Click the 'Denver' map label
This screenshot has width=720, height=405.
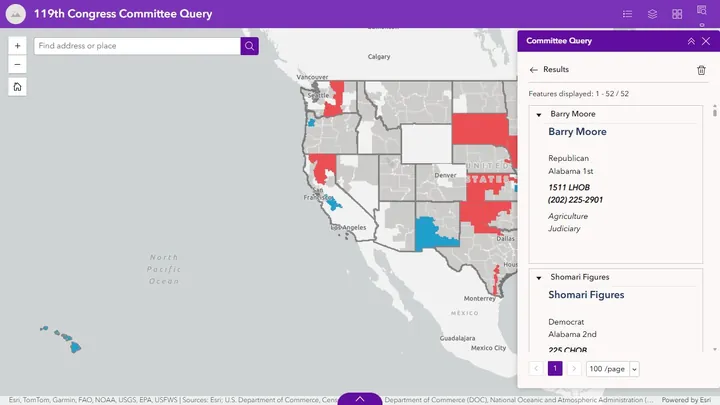(x=445, y=175)
